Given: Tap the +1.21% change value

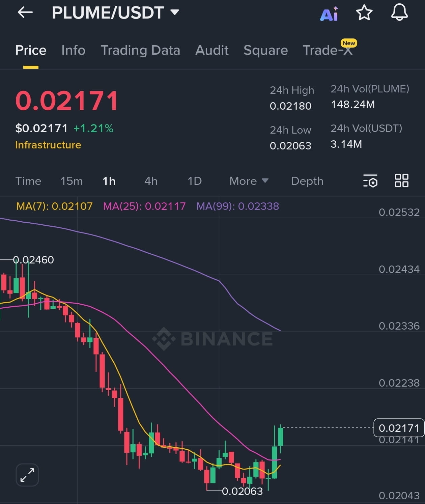Looking at the screenshot, I should (93, 128).
